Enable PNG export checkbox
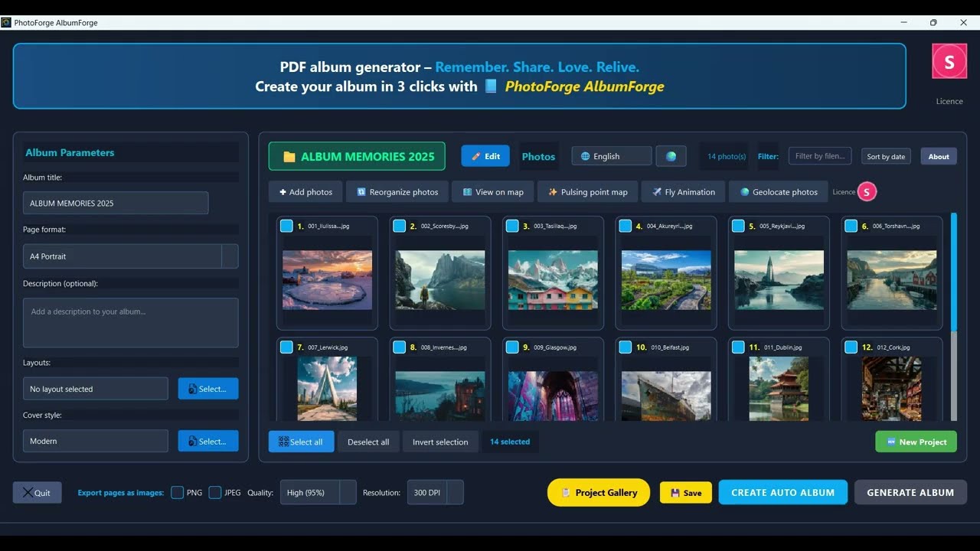980x551 pixels. pos(177,492)
